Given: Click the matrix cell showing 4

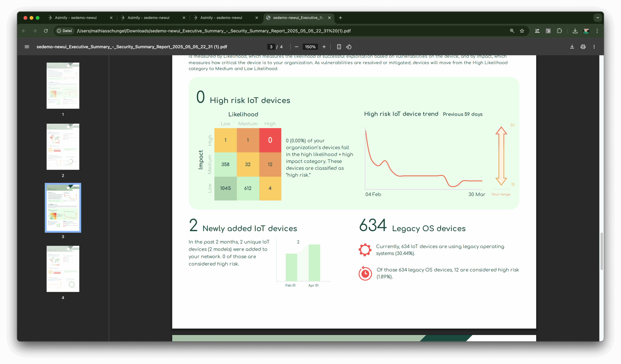Looking at the screenshot, I should pos(270,188).
